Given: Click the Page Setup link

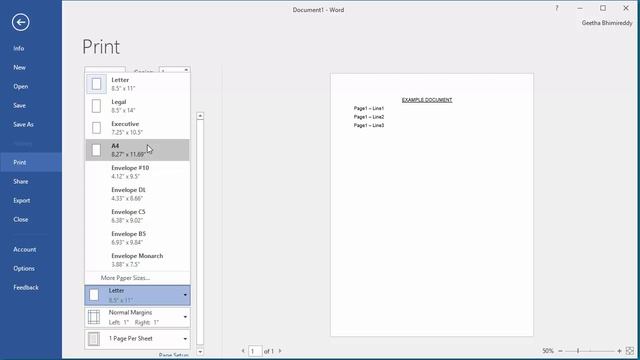Looking at the screenshot, I should tap(173, 356).
